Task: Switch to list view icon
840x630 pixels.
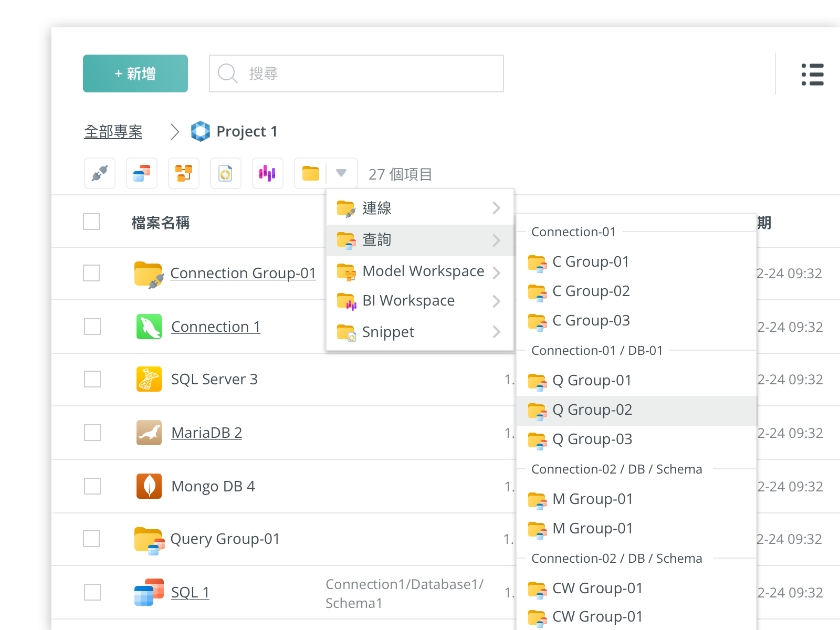Action: (x=812, y=75)
